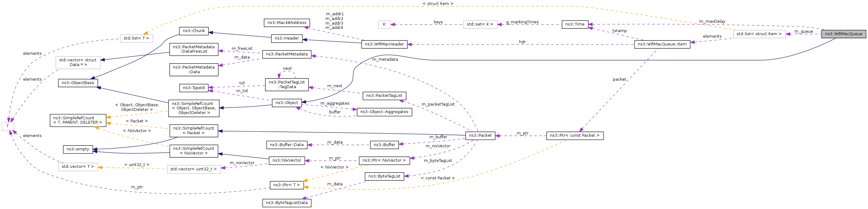The height and width of the screenshot is (209, 868).
Task: Click the std::list< struct Item > node
Action: (759, 34)
